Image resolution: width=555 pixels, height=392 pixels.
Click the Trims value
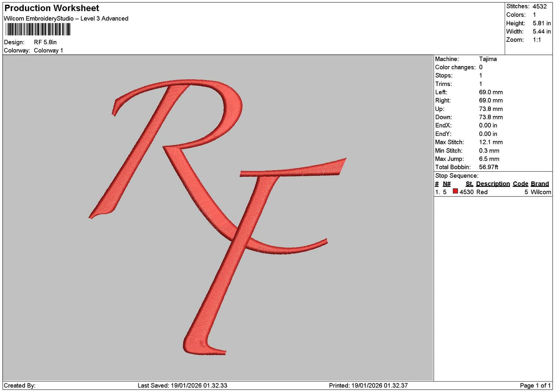point(480,84)
